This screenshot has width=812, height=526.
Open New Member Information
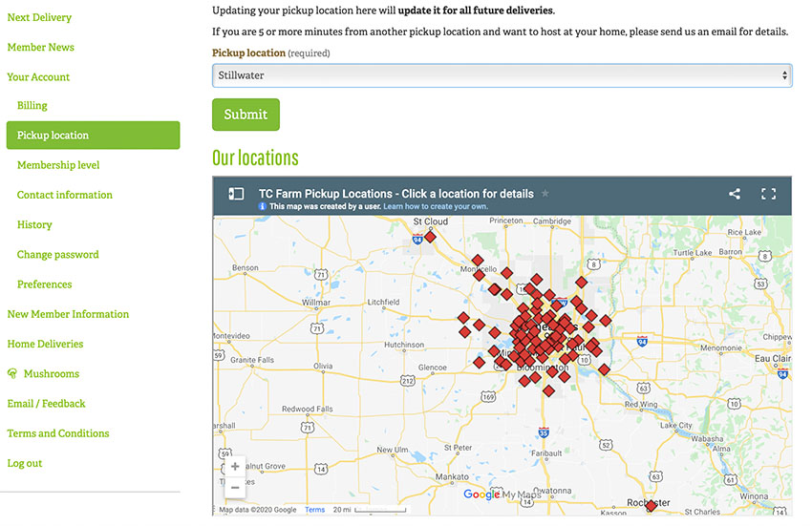tap(68, 314)
